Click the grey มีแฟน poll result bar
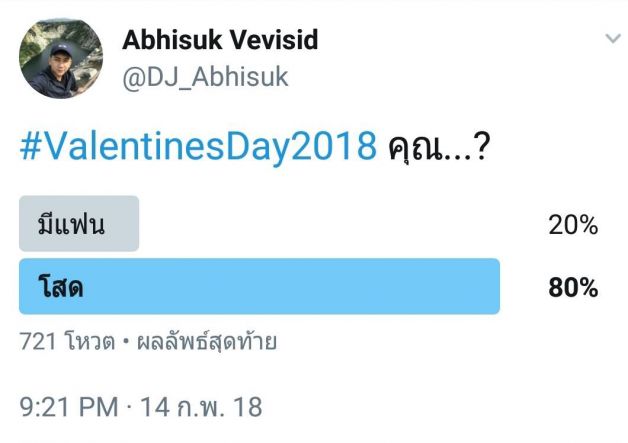This screenshot has width=628, height=443. pyautogui.click(x=79, y=224)
